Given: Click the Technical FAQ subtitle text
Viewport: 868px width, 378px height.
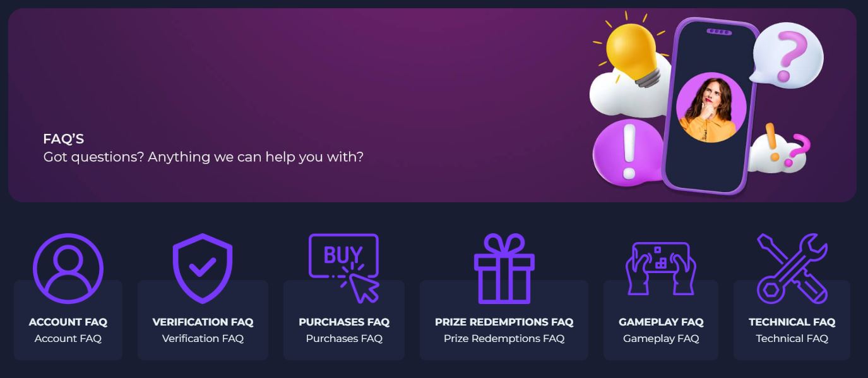Looking at the screenshot, I should (792, 338).
